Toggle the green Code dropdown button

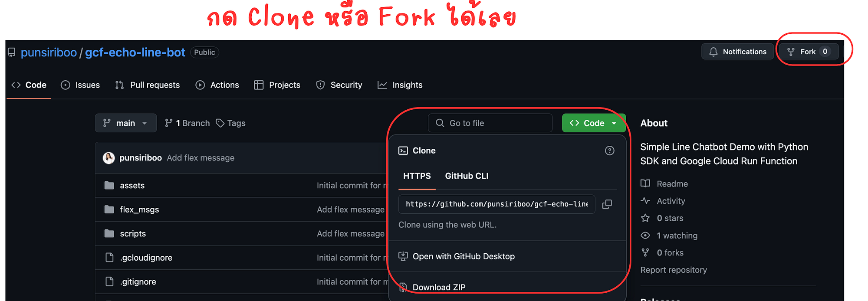[593, 123]
